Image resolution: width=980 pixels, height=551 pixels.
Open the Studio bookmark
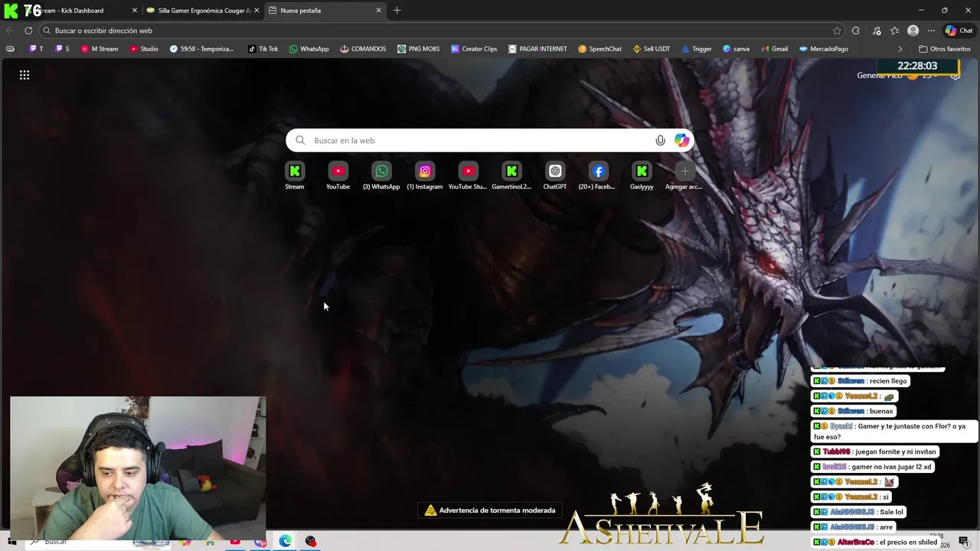144,49
